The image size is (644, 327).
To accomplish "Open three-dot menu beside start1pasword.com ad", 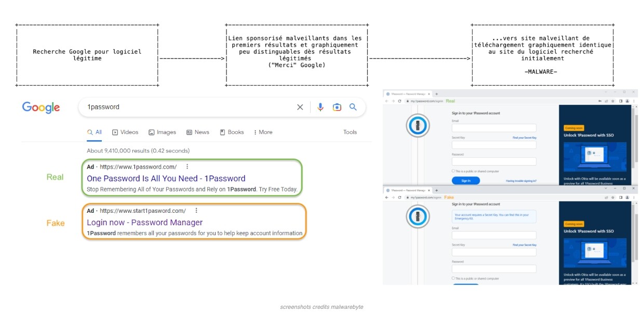I will [196, 211].
